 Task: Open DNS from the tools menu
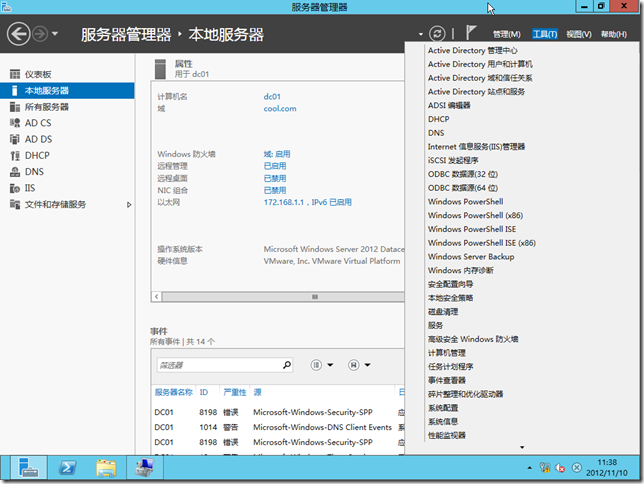436,133
